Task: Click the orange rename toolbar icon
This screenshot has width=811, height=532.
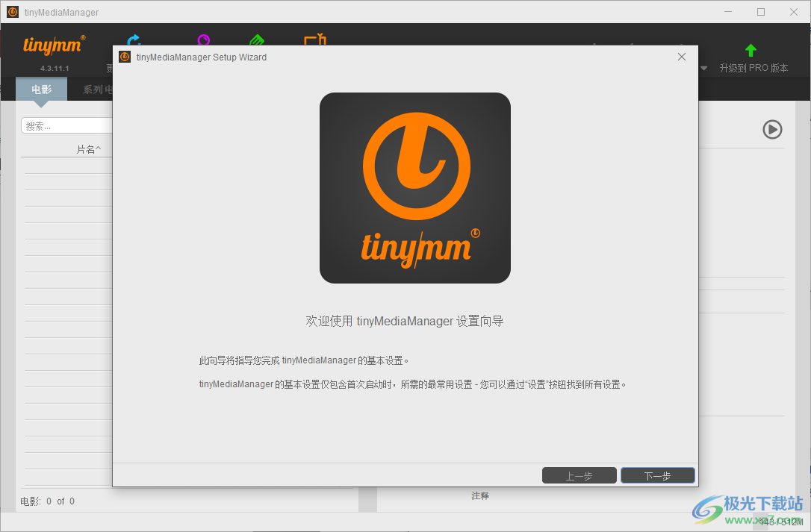Action: (315, 40)
